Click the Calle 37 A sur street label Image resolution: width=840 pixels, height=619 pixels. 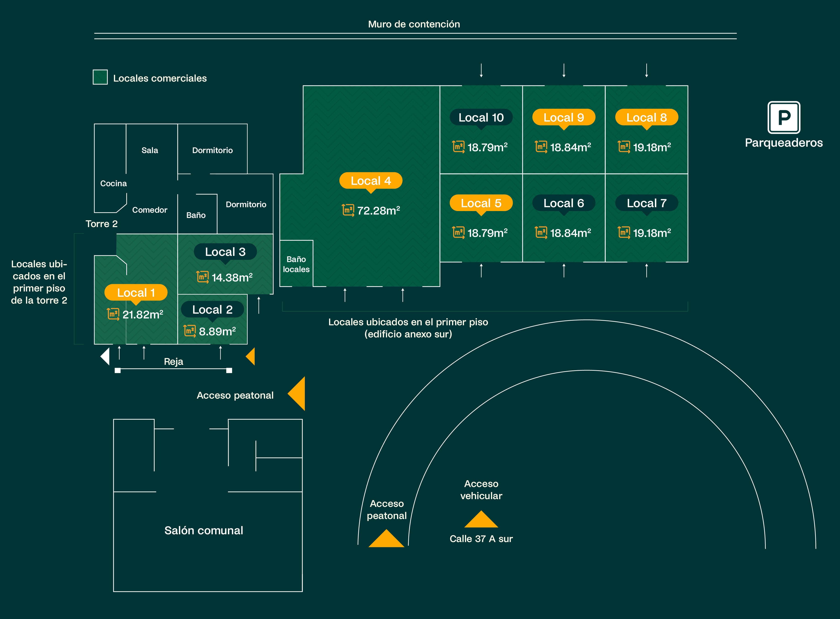481,538
